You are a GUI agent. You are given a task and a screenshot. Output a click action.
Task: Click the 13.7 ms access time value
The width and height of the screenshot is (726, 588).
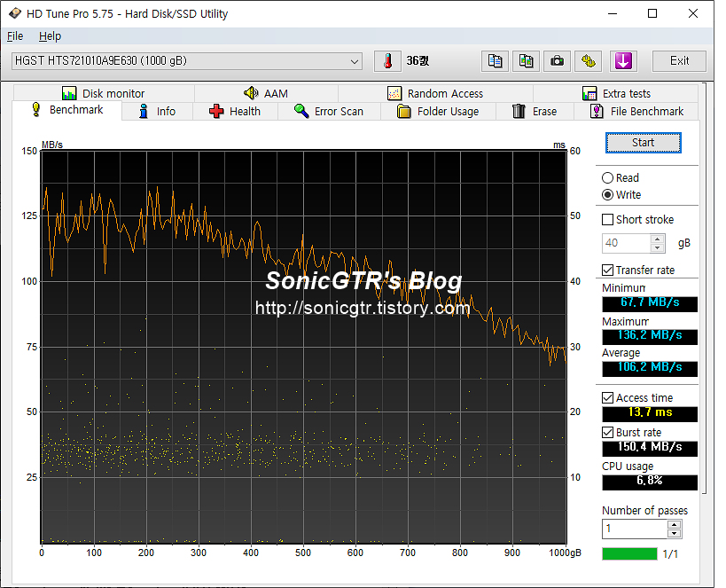(650, 413)
